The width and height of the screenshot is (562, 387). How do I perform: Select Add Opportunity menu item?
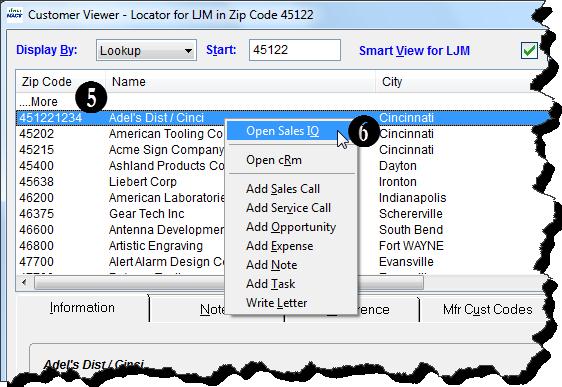[291, 227]
